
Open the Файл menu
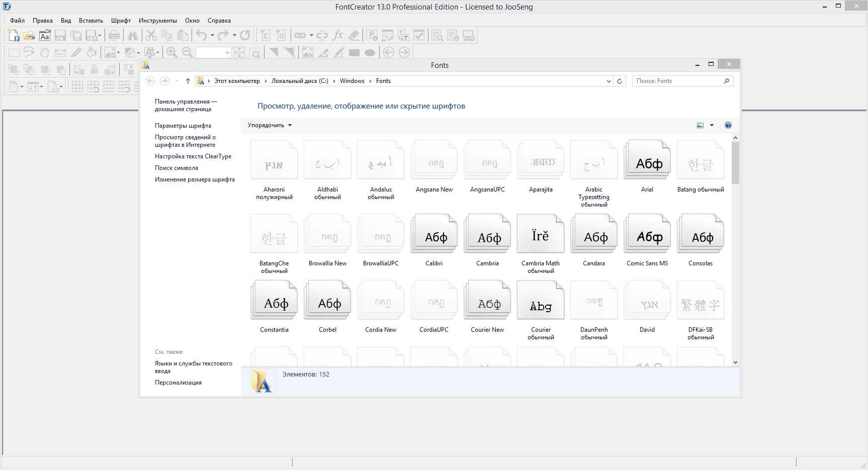pyautogui.click(x=17, y=21)
